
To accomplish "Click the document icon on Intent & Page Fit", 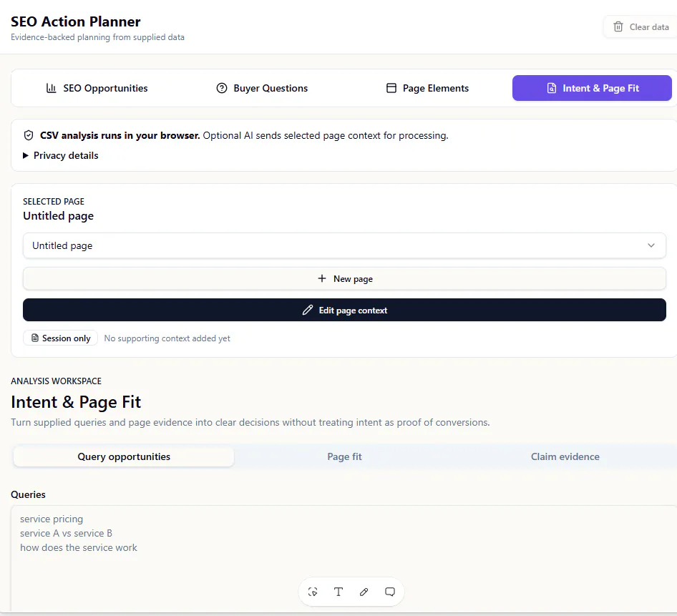I will pyautogui.click(x=551, y=88).
